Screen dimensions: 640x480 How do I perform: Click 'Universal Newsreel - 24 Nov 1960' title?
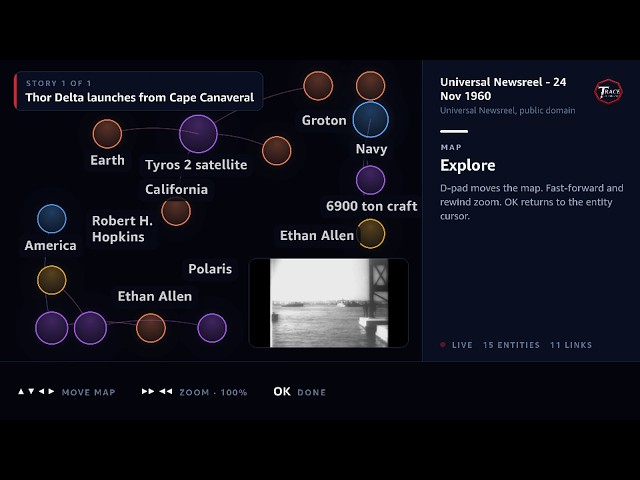[x=503, y=89]
